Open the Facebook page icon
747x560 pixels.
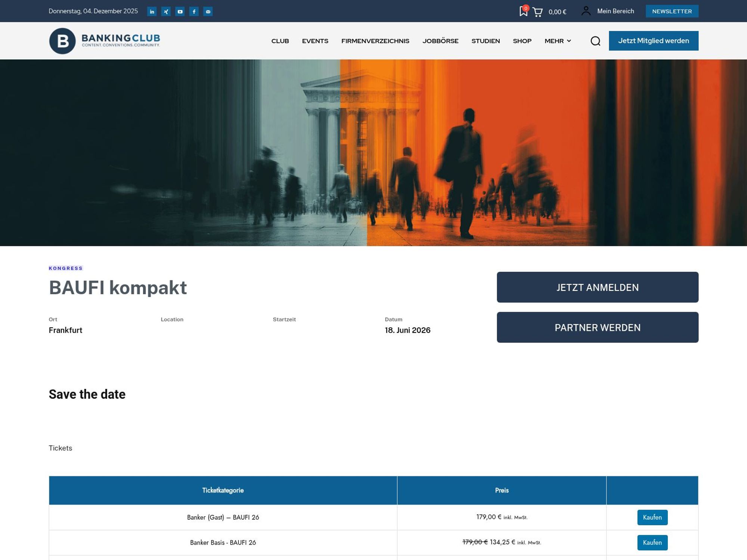click(194, 12)
